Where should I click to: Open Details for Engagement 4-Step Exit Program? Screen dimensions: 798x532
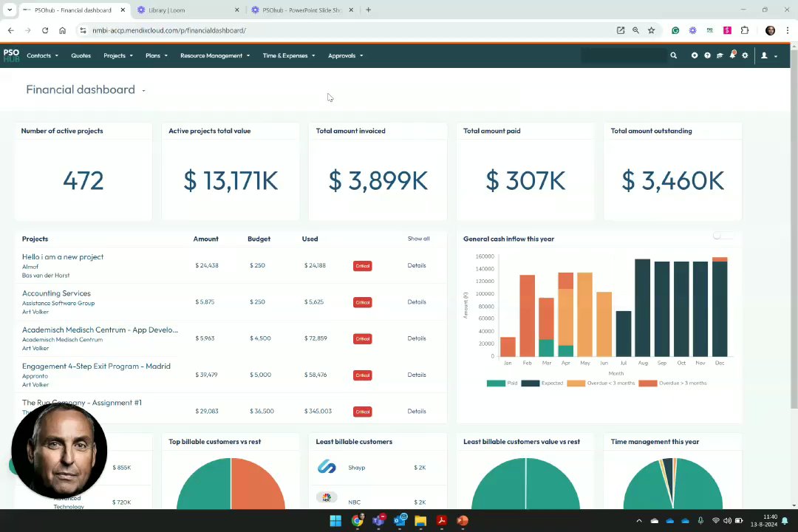[x=416, y=375]
